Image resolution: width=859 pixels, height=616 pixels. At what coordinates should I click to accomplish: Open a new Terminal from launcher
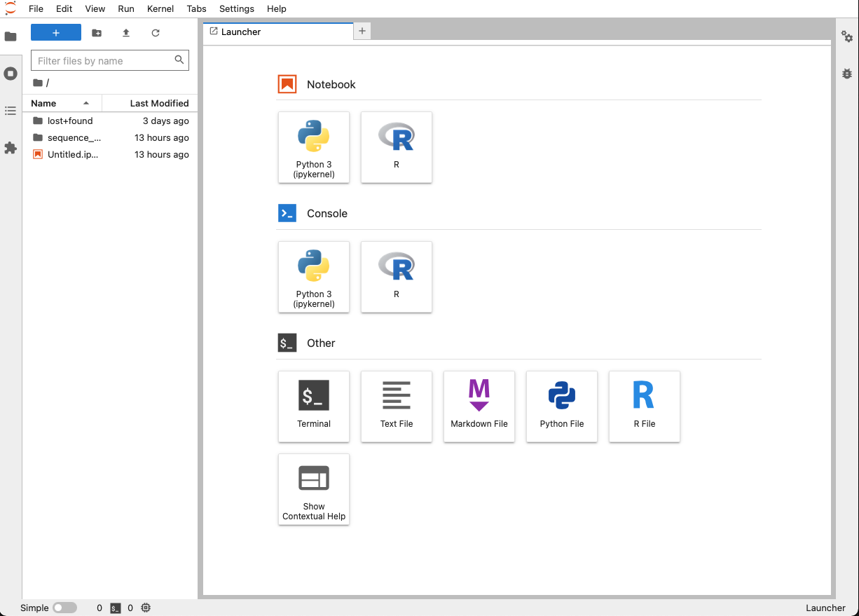[314, 406]
